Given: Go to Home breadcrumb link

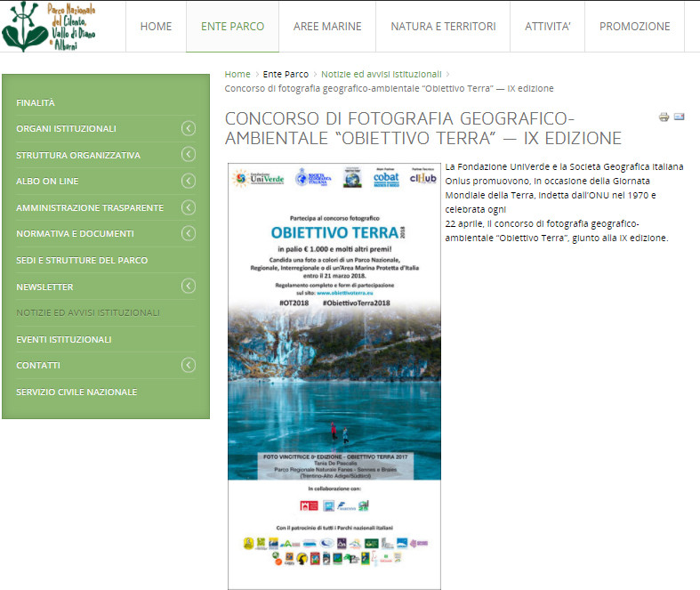Looking at the screenshot, I should [x=237, y=74].
